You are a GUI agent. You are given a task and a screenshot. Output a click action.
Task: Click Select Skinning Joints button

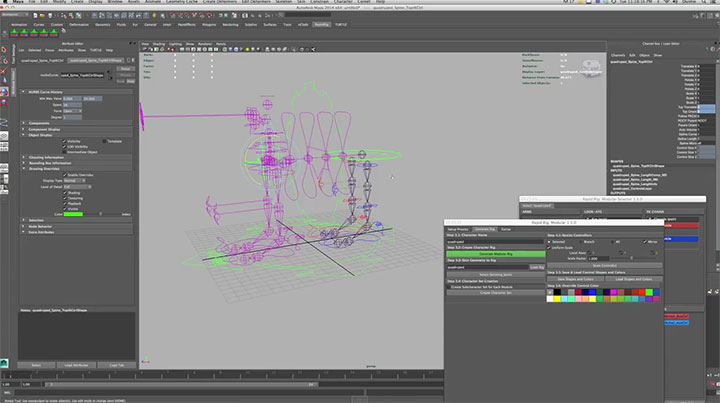coord(495,274)
